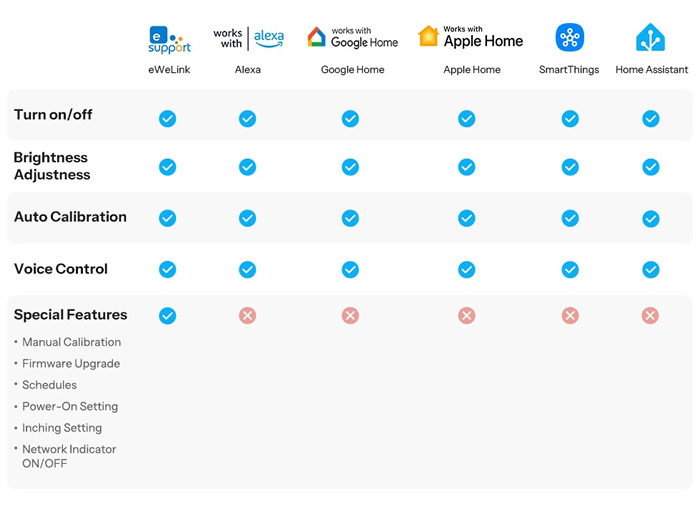Click the Power-On Setting list item
The image size is (700, 516).
point(70,407)
